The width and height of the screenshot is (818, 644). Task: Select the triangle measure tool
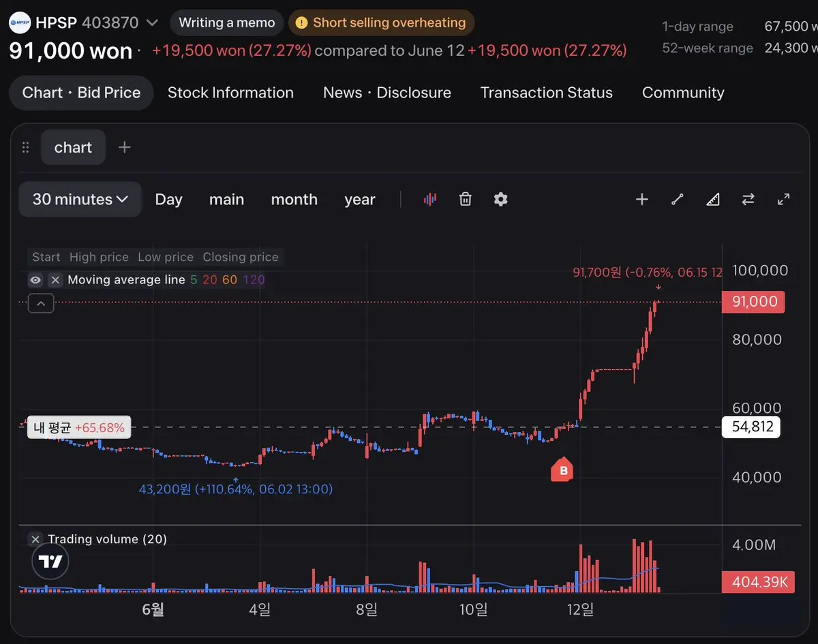[x=713, y=199]
